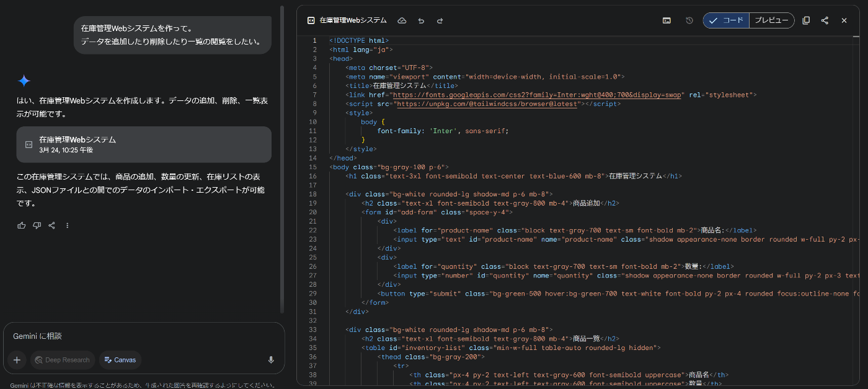Click the Gemini sparkle icon
This screenshot has height=389, width=868.
click(24, 81)
